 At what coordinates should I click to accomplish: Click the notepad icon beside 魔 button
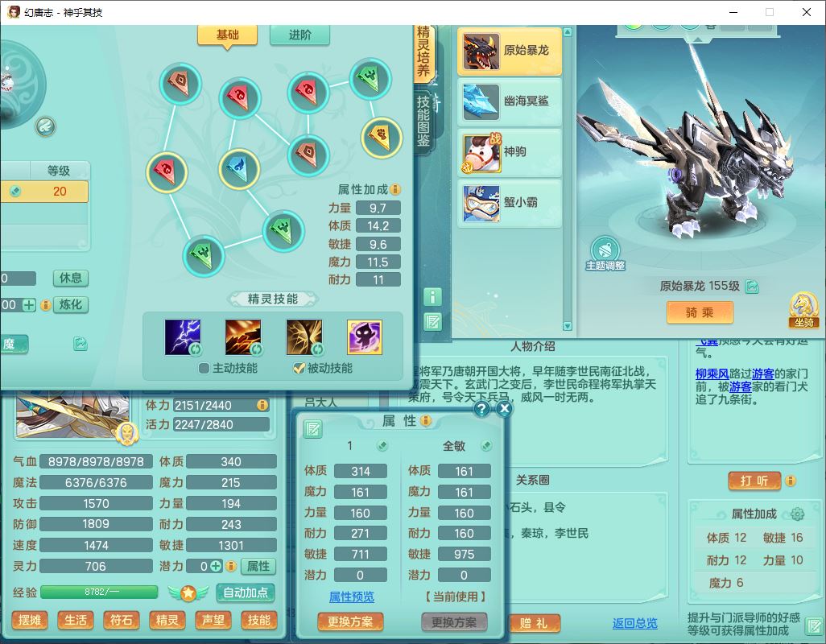coord(80,344)
